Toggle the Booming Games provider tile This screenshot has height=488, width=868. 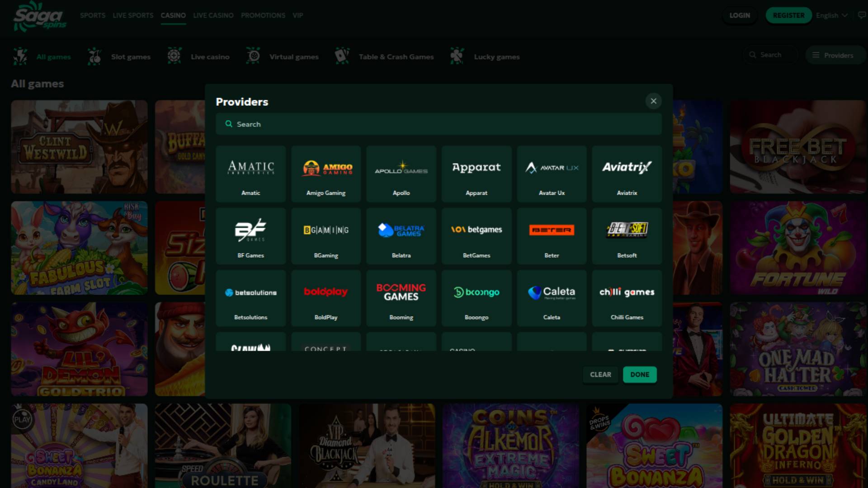(x=401, y=298)
